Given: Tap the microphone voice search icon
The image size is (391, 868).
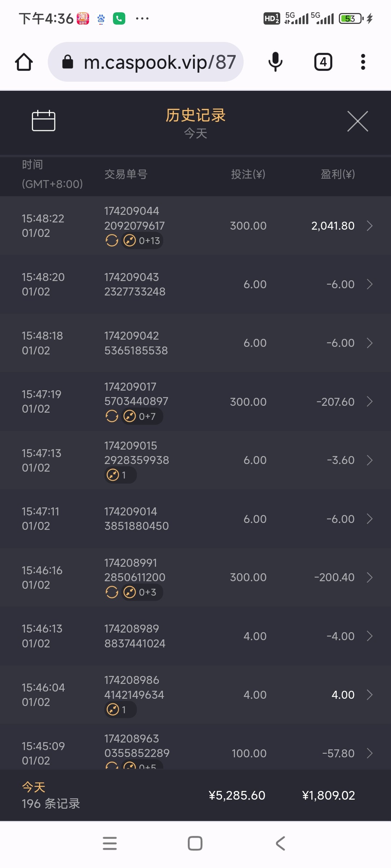Looking at the screenshot, I should [x=275, y=62].
